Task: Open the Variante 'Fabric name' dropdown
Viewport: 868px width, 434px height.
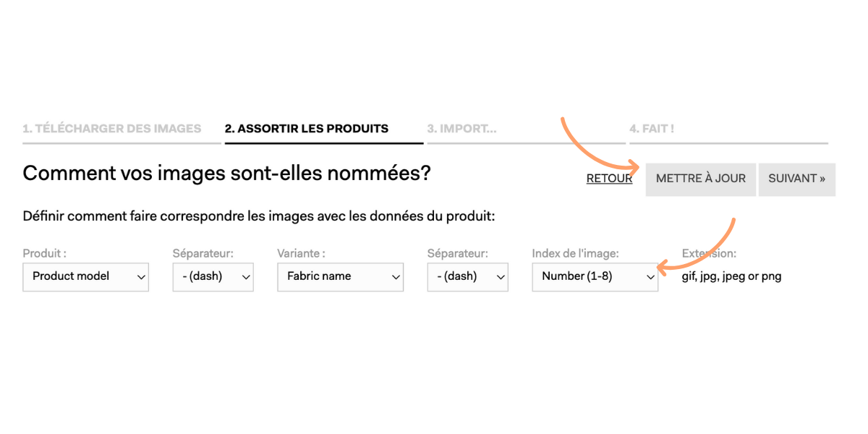Action: tap(340, 276)
